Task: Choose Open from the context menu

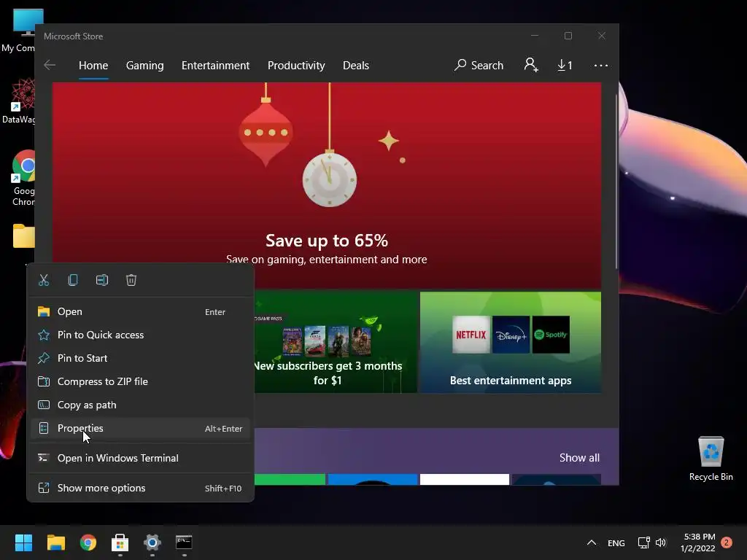Action: [x=140, y=311]
